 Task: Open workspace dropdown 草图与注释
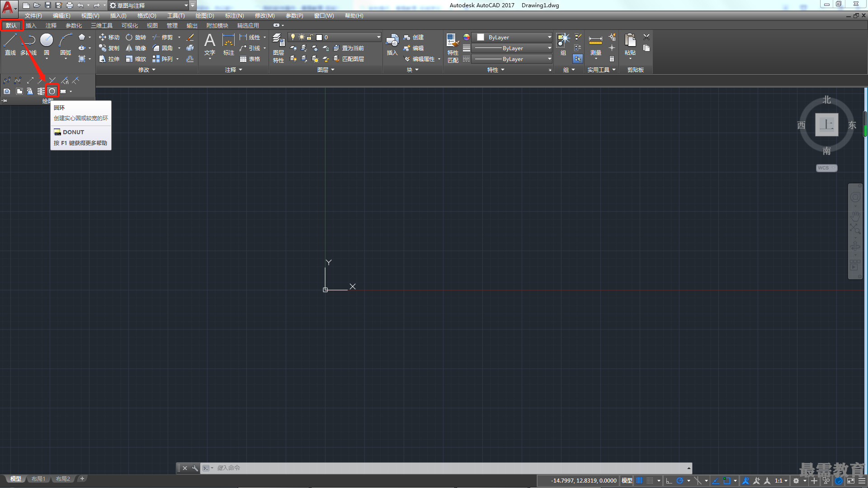tap(149, 5)
